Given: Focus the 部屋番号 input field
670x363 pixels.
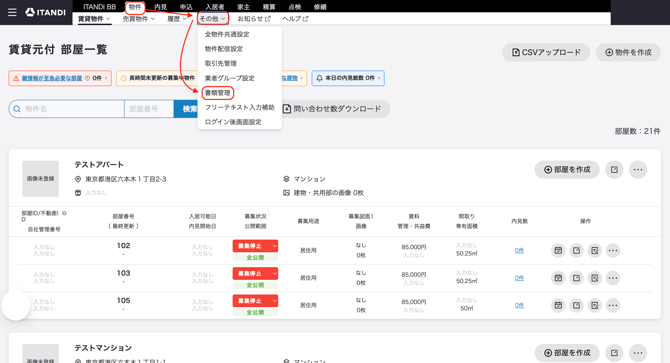Looking at the screenshot, I should [149, 109].
